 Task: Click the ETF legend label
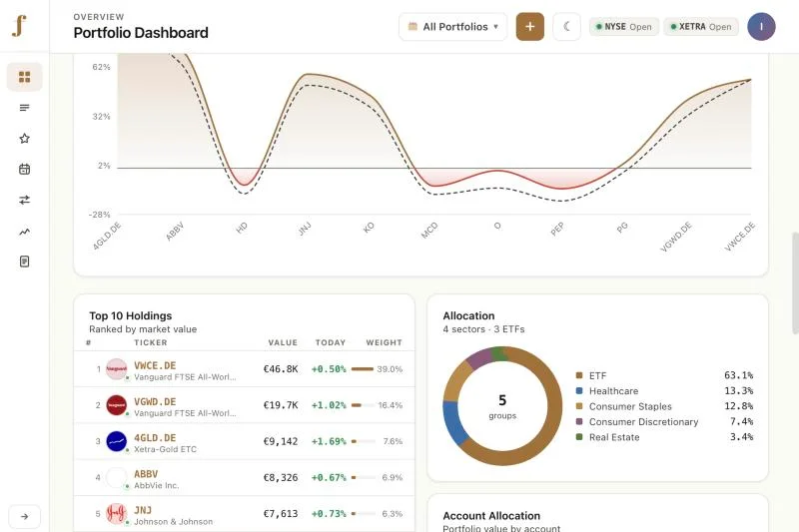[x=597, y=375]
